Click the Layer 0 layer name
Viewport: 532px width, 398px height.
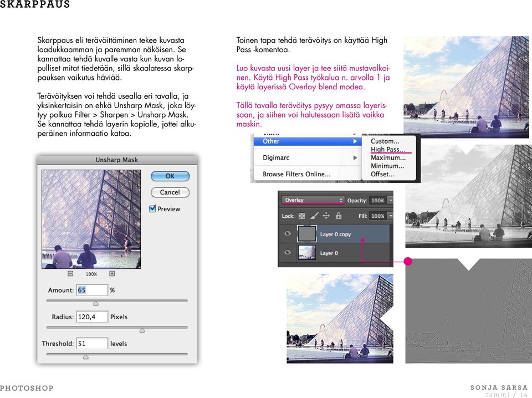click(x=329, y=253)
